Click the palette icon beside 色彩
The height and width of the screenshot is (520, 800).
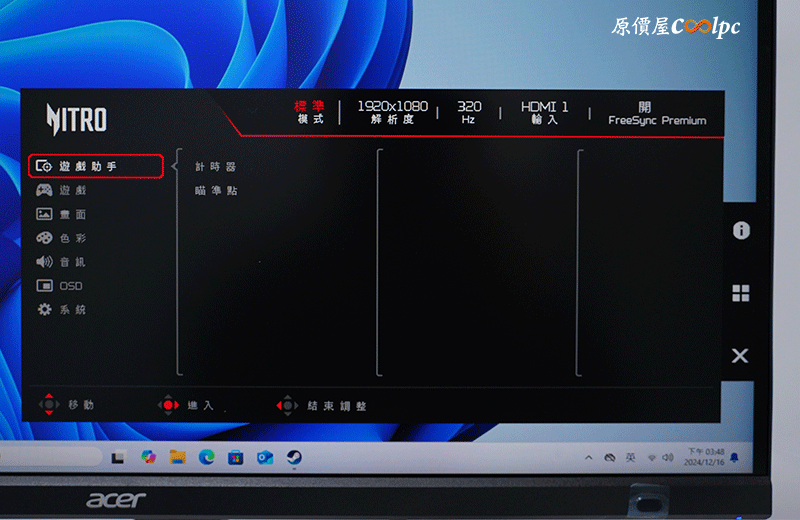[44, 238]
